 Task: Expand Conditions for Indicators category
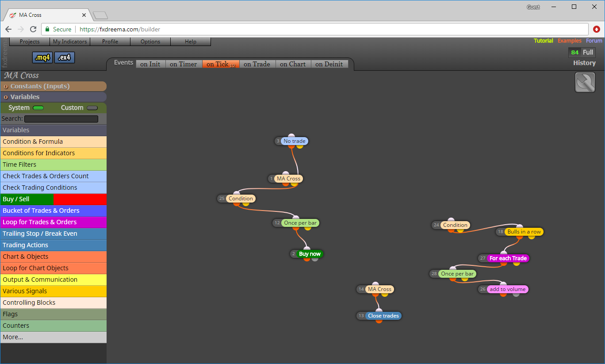(x=53, y=153)
